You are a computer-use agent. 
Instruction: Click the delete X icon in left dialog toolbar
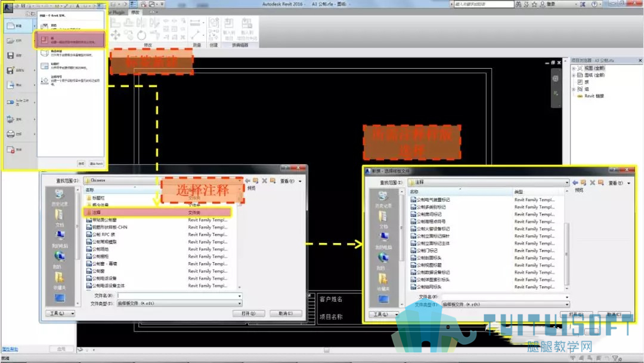point(265,181)
